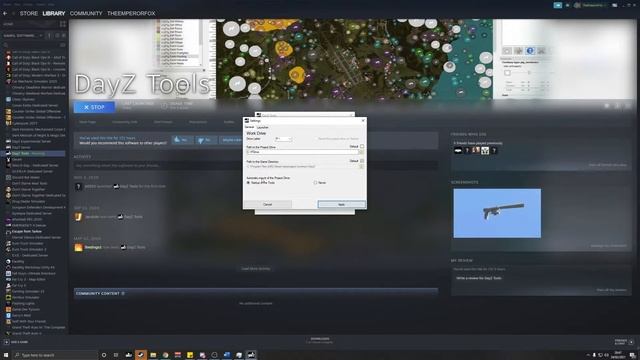Screen dimensions: 640x360
Task: Click the Maybe Later button
Action: click(231, 140)
